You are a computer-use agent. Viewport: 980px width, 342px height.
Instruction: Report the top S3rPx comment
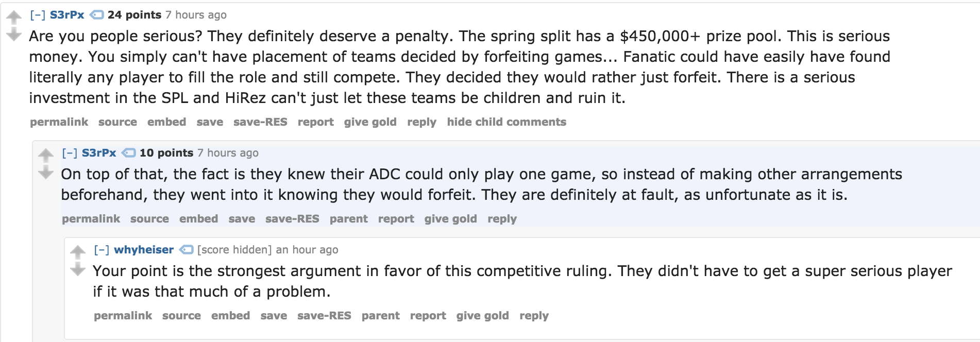click(x=316, y=122)
